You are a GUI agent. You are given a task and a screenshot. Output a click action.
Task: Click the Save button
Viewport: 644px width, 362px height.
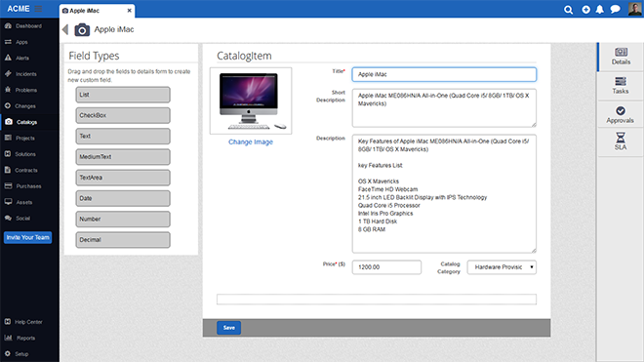click(228, 328)
